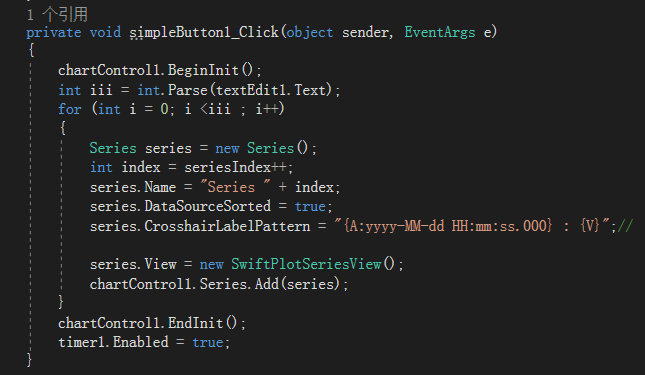645x375 pixels.
Task: Click the loop condition 'i <iii'
Action: point(208,109)
